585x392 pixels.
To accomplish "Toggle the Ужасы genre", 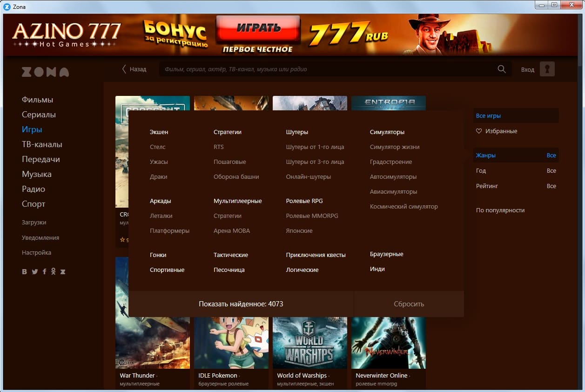I will (159, 162).
